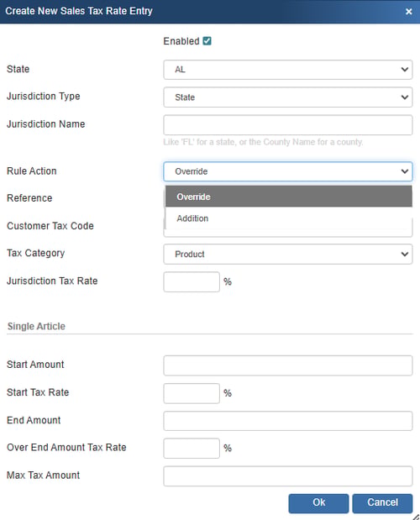Open the State dropdown showing AL
This screenshot has width=420, height=520.
288,70
